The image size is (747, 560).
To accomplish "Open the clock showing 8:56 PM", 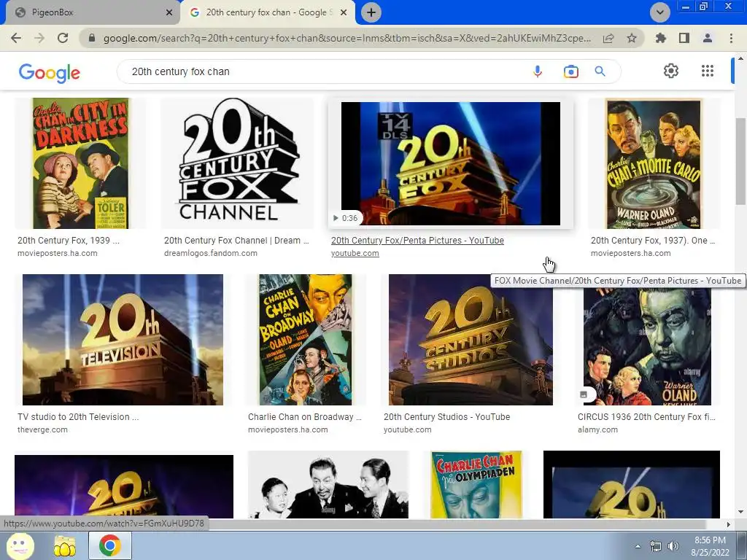I will [x=710, y=546].
